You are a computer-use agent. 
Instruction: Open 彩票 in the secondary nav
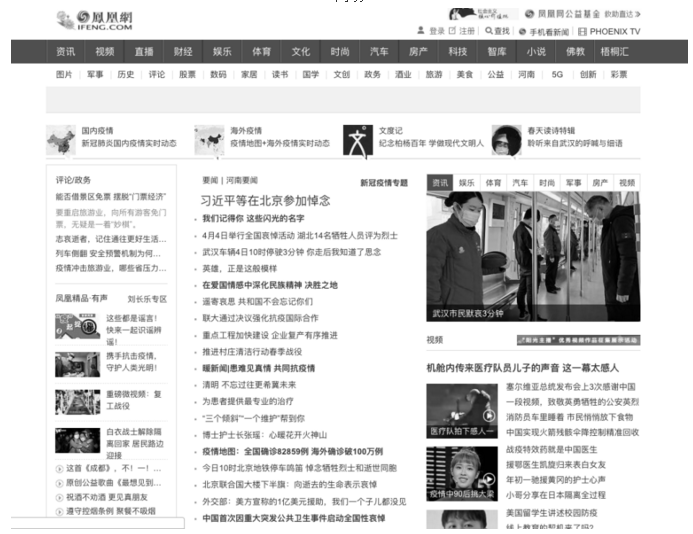[x=619, y=75]
